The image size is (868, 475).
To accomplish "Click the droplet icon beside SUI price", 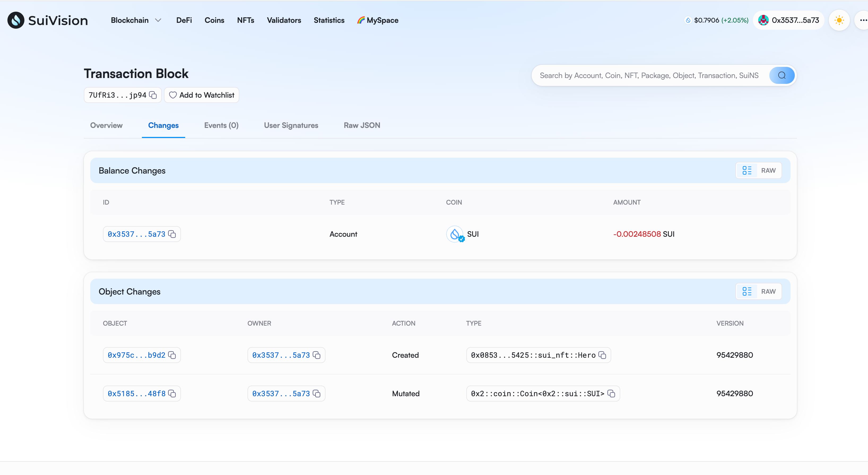I will click(688, 20).
